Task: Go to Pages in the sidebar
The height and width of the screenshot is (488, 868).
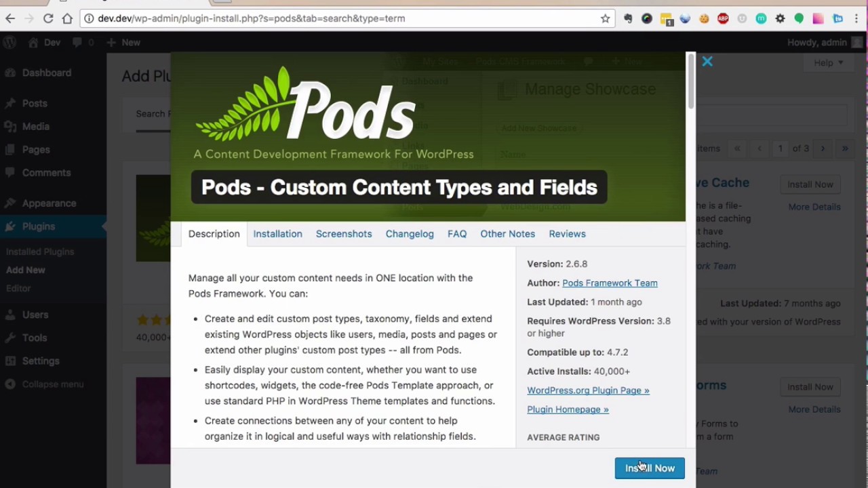Action: pos(36,149)
